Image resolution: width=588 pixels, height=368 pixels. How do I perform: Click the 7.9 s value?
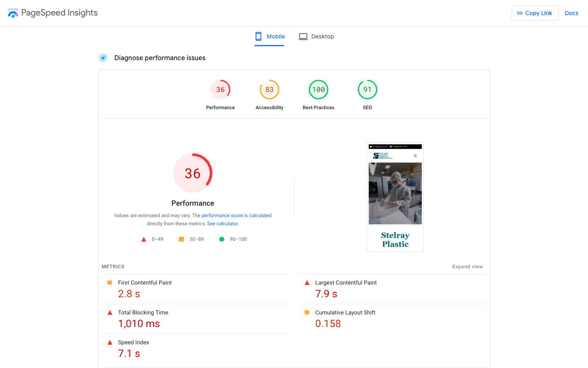pos(326,294)
